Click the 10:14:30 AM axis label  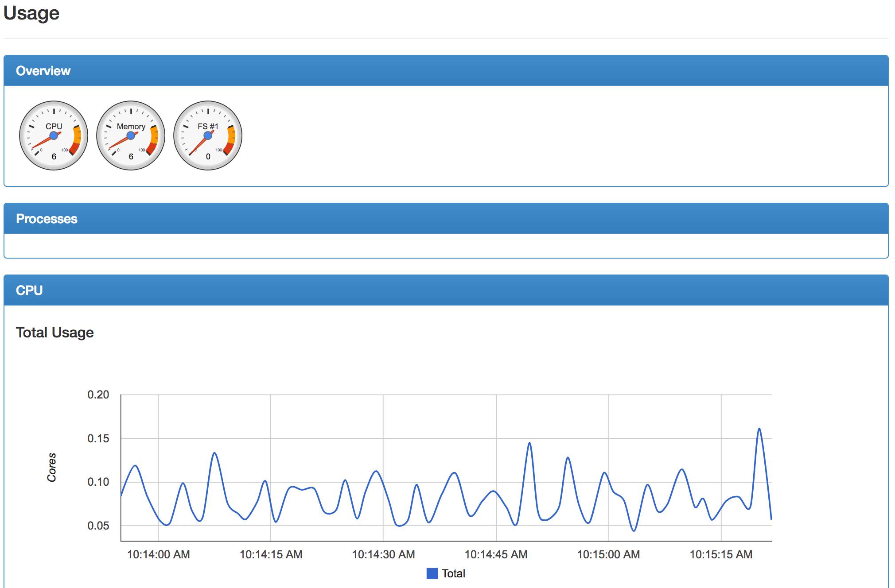pyautogui.click(x=383, y=554)
